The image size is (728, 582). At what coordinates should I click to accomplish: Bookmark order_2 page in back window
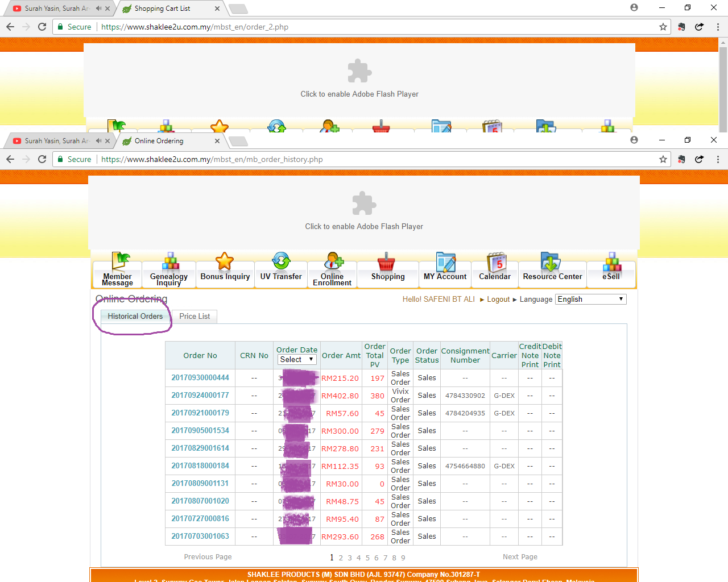[663, 27]
